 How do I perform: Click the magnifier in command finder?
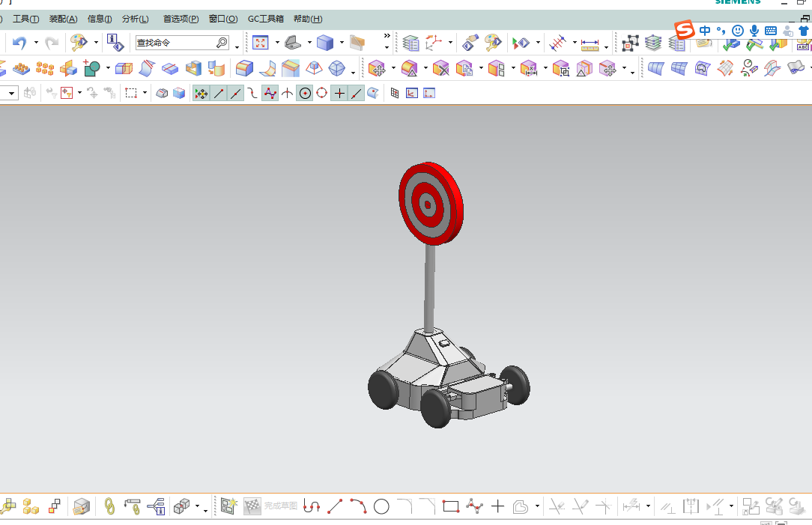222,43
